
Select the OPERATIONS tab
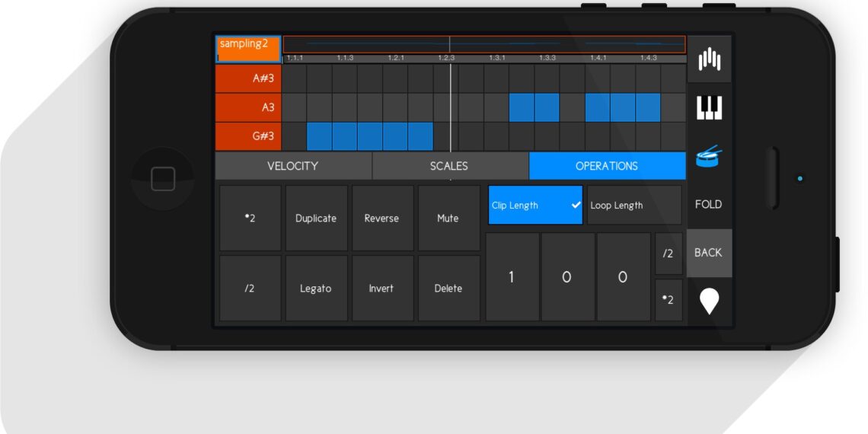coord(607,166)
